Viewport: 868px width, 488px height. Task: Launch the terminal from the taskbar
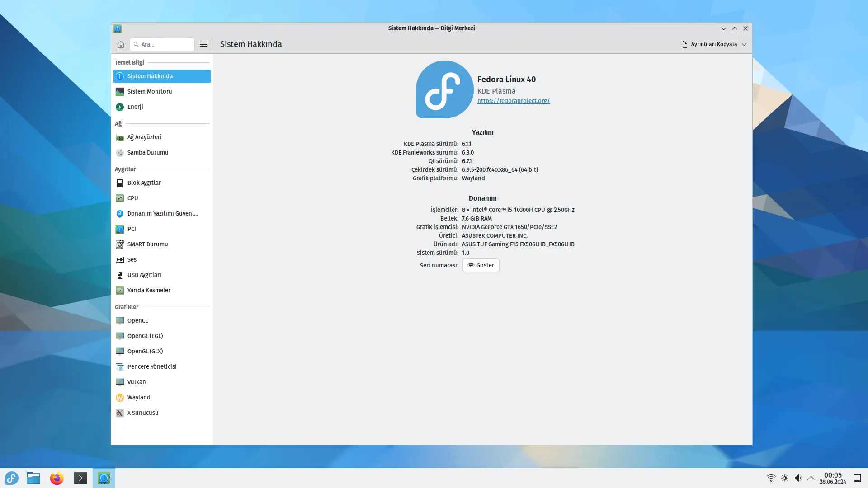click(x=80, y=478)
